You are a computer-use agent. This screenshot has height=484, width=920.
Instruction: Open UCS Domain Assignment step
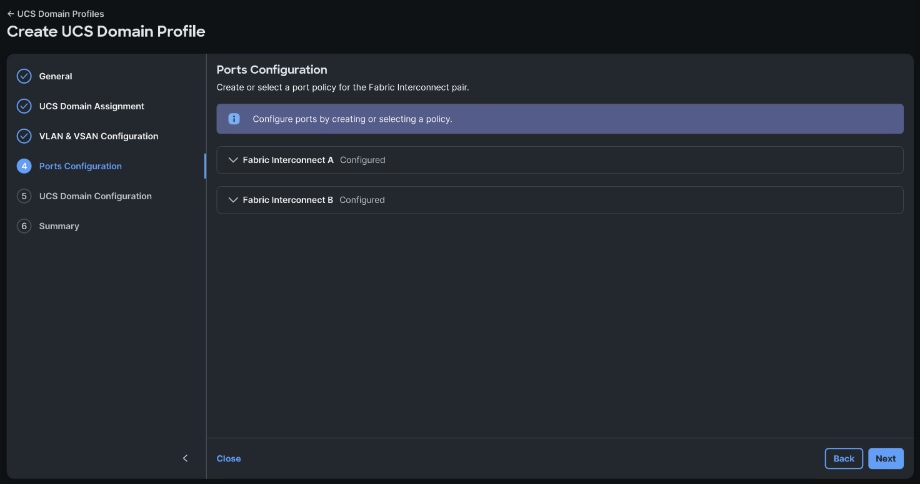click(x=92, y=106)
